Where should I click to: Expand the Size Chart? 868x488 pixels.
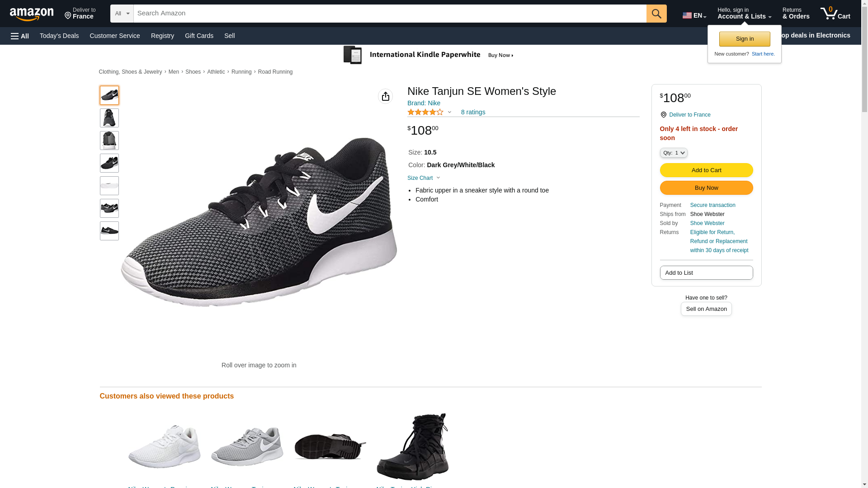pos(424,178)
